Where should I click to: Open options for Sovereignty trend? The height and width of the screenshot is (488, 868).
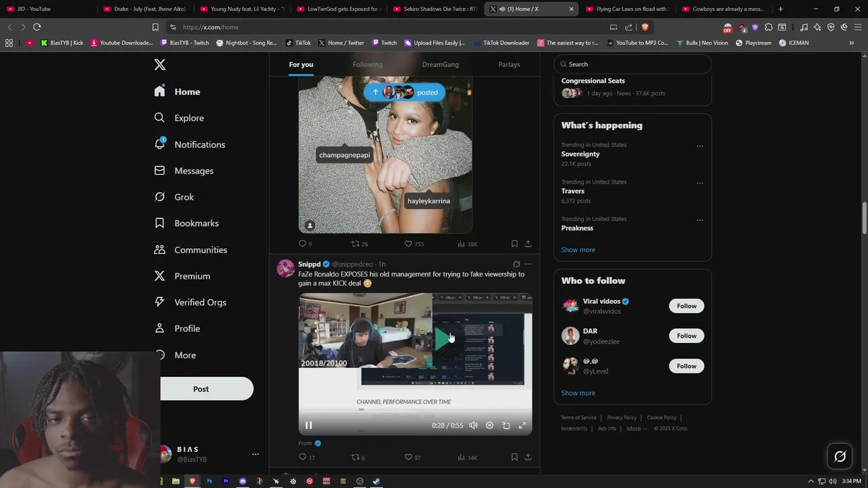(700, 146)
